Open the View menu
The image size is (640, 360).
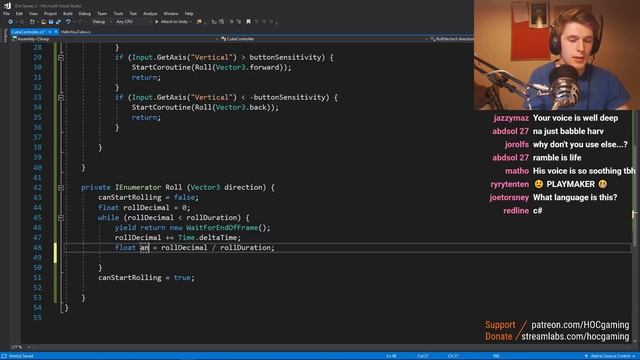pos(33,13)
